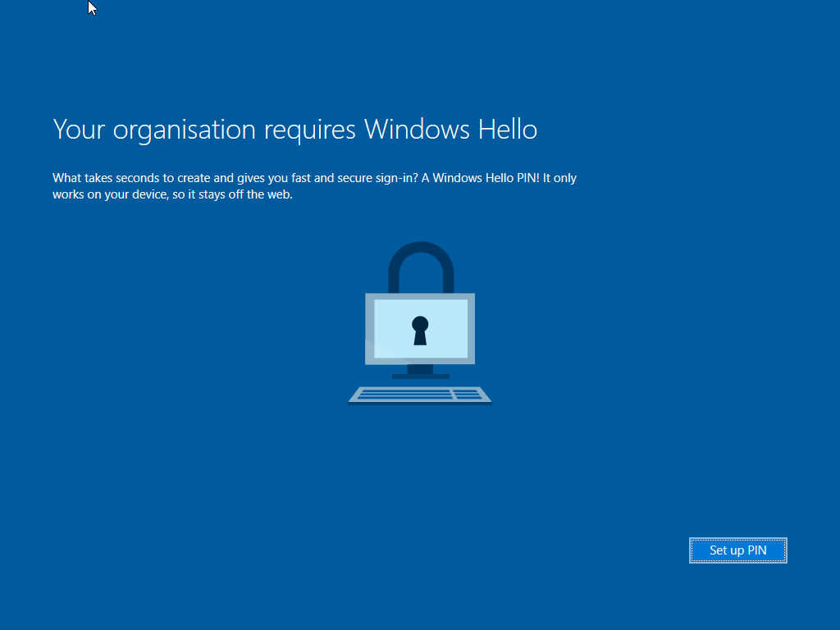
Task: Click the word 'organisation' in the heading
Action: (x=185, y=130)
